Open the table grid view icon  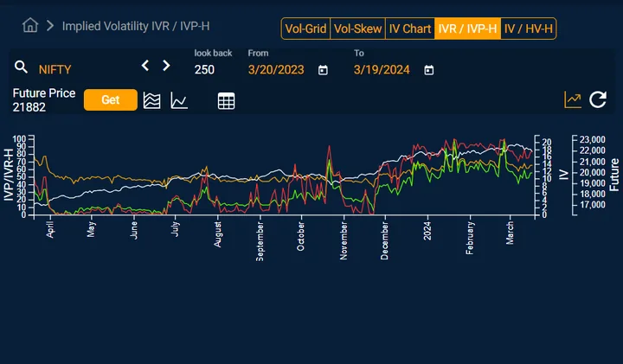[226, 101]
